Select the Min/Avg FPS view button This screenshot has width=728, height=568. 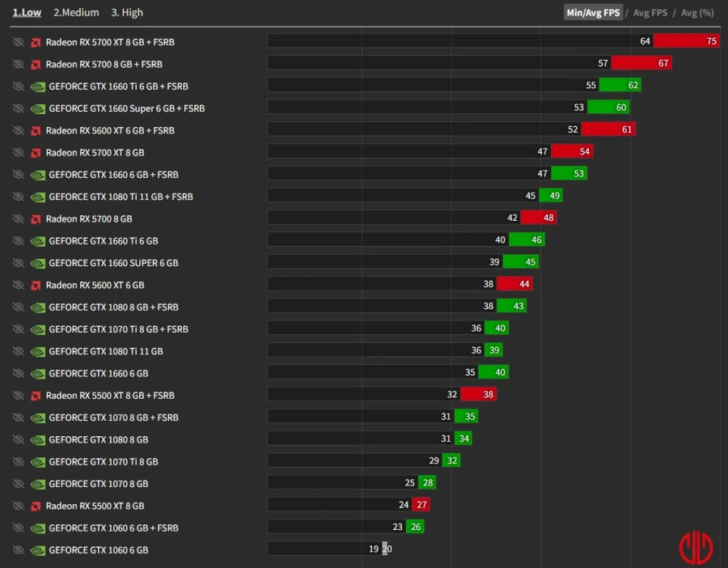(593, 12)
